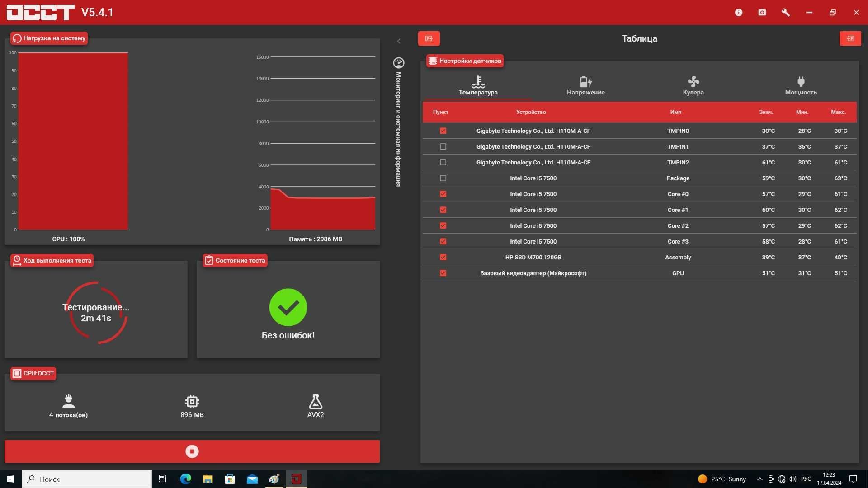Click the memory usage chart
This screenshot has height=488, width=868.
pos(323,143)
